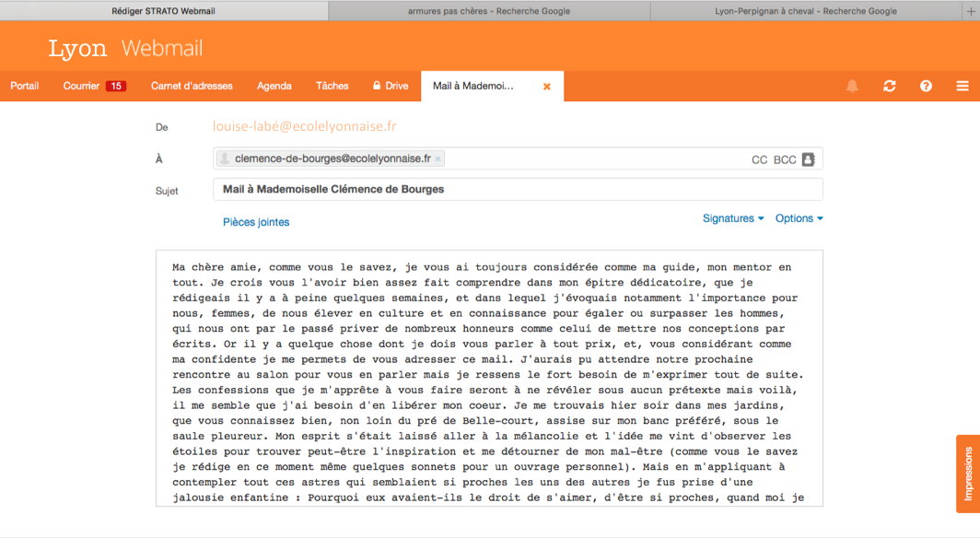This screenshot has height=538, width=980.
Task: Click in the À recipient field
Action: click(518, 158)
